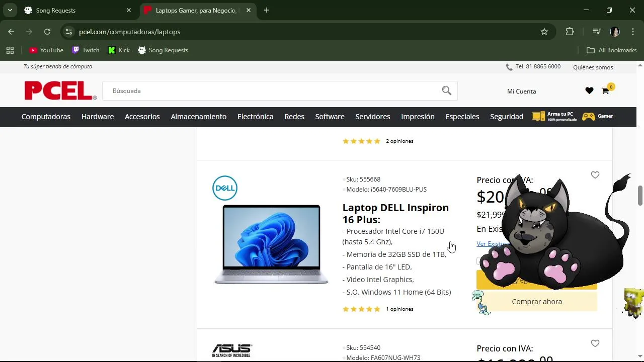Click the search magnifier icon
644x362 pixels.
point(447,90)
